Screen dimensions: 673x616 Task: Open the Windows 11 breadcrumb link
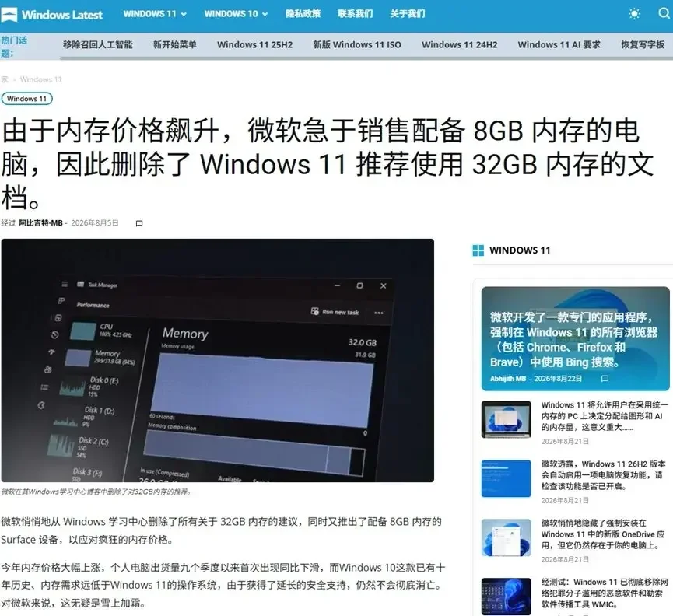click(40, 79)
